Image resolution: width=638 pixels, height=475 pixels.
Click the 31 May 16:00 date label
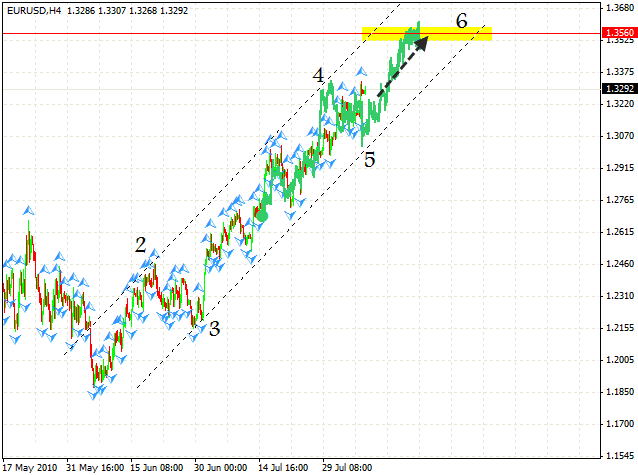[x=95, y=468]
